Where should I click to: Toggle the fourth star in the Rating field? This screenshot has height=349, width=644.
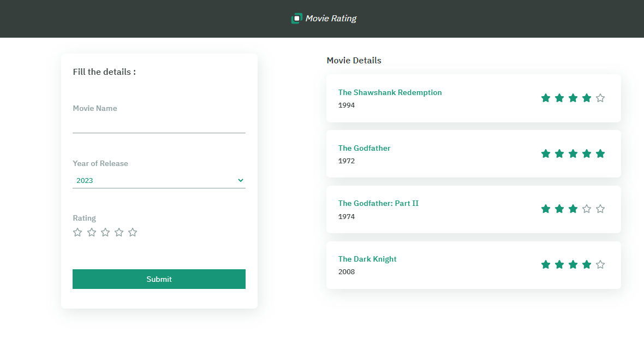118,232
